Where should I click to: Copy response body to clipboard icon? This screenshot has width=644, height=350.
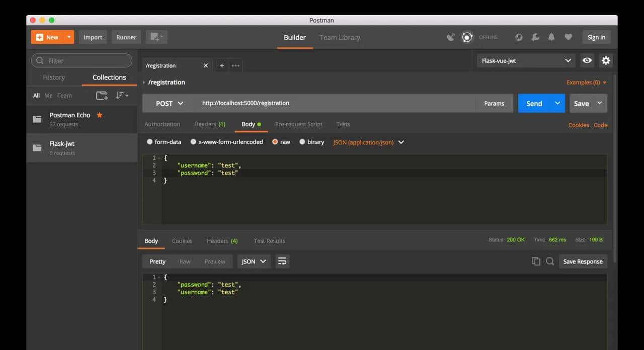pos(536,261)
